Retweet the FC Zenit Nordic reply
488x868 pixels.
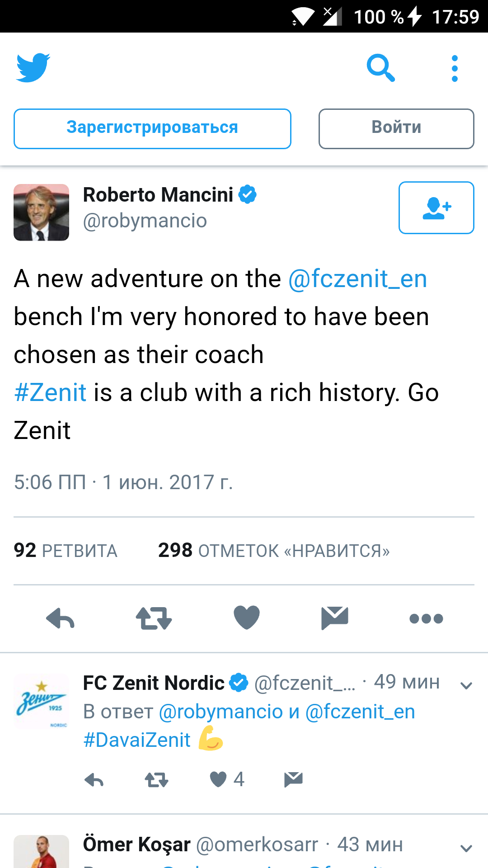156,780
